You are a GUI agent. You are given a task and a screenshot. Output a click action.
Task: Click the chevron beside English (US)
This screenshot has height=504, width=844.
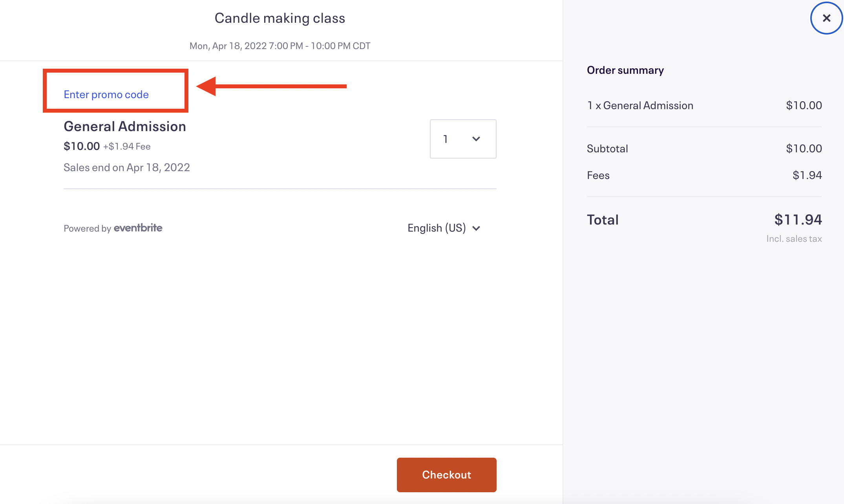[x=476, y=228]
